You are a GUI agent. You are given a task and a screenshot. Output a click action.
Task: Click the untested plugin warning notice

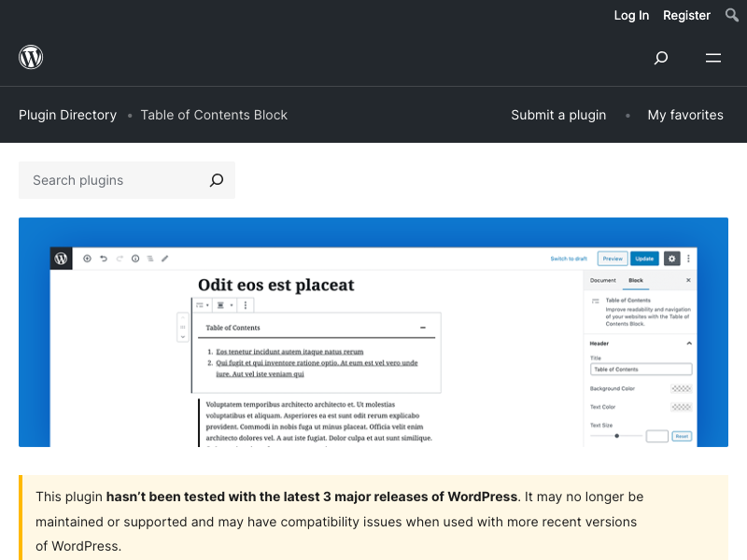click(x=373, y=518)
